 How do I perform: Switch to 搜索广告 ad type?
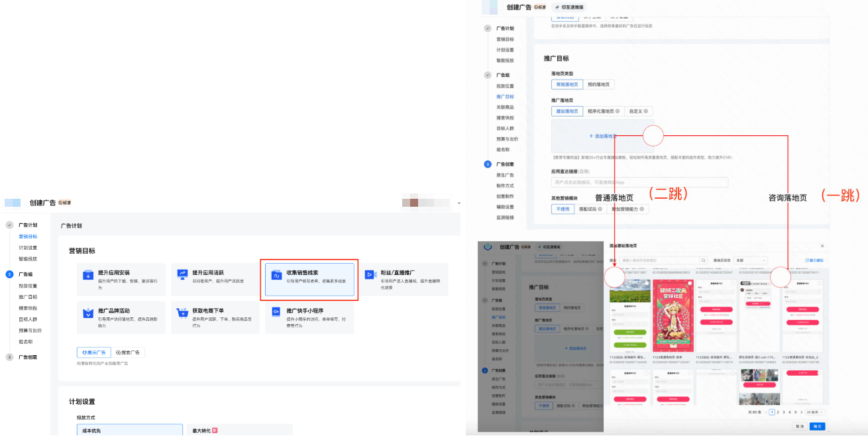(x=129, y=353)
